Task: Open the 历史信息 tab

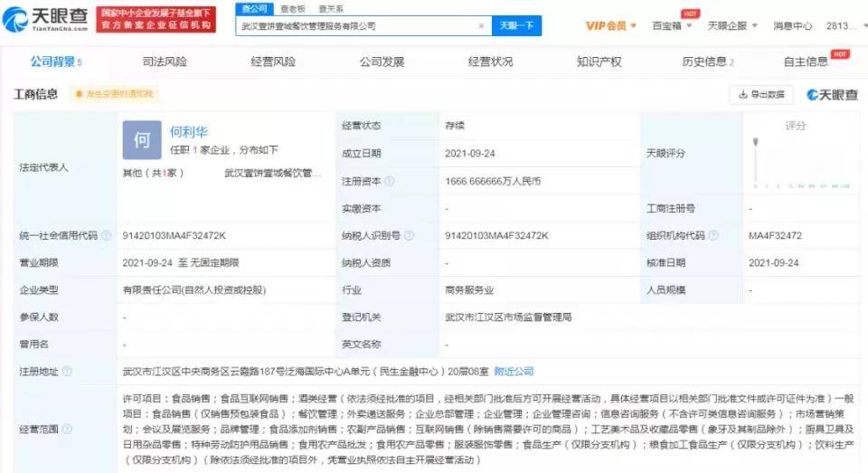Action: coord(708,61)
